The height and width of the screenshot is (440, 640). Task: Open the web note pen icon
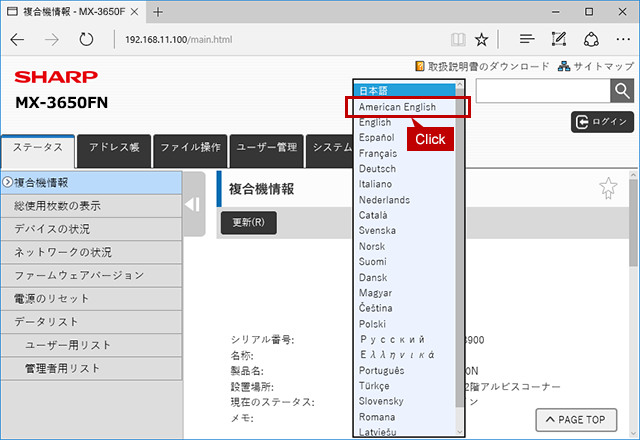[x=559, y=39]
